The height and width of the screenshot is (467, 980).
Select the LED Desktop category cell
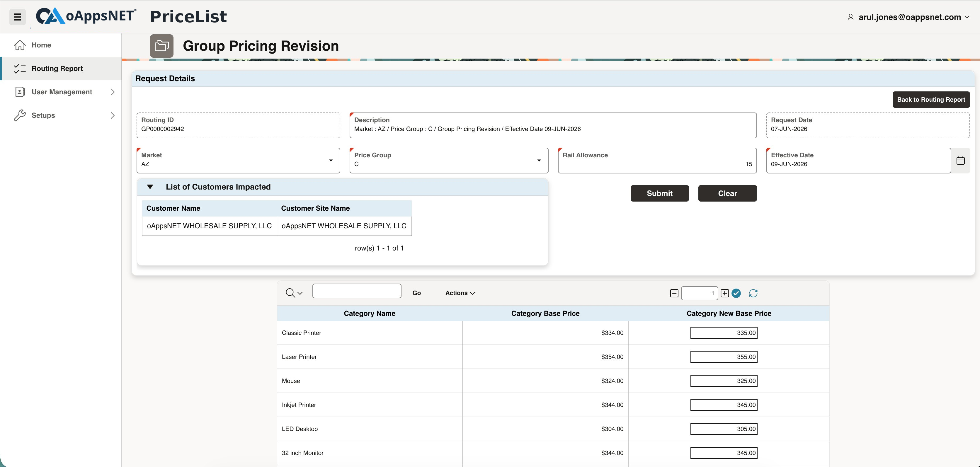(369, 429)
